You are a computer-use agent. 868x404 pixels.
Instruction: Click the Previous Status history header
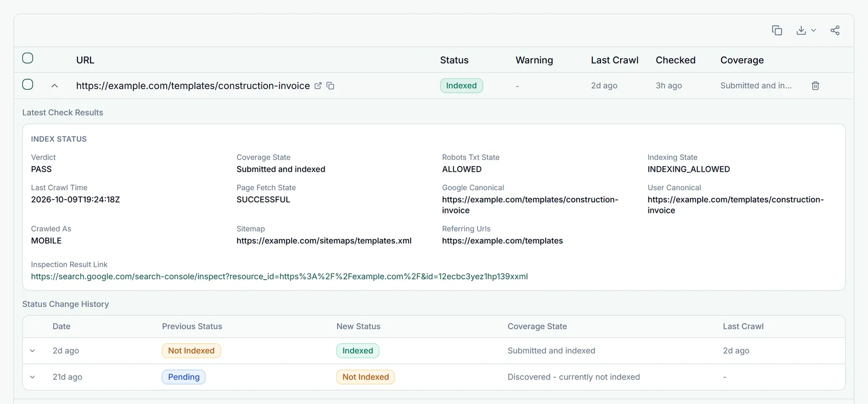192,326
